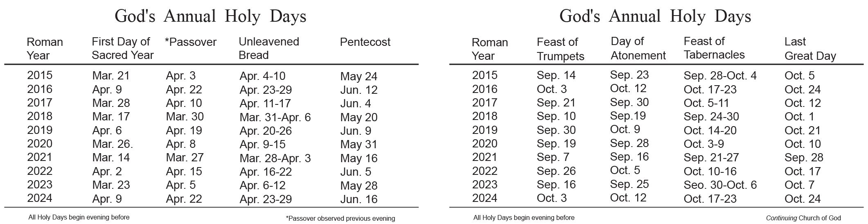
Task: Click the "Jun. 16" Pentecost date
Action: [x=358, y=199]
